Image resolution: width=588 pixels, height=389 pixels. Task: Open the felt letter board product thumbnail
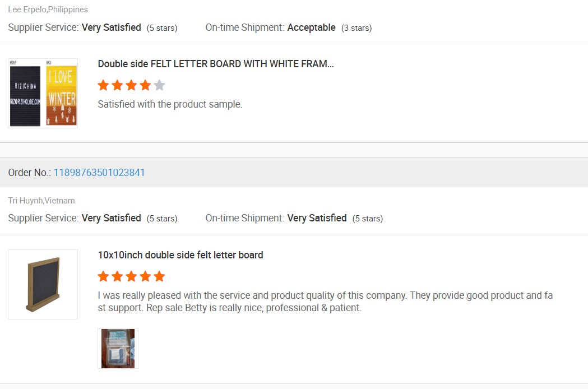[43, 94]
